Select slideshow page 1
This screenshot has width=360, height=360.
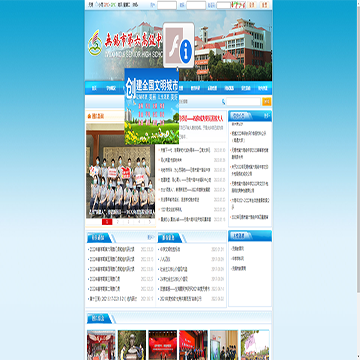[x=107, y=222]
